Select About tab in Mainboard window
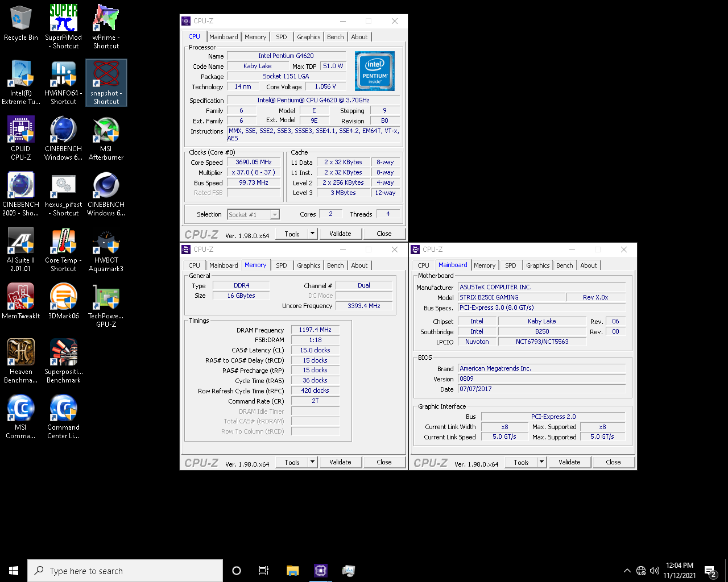Screen dimensions: 728x582 [589, 265]
